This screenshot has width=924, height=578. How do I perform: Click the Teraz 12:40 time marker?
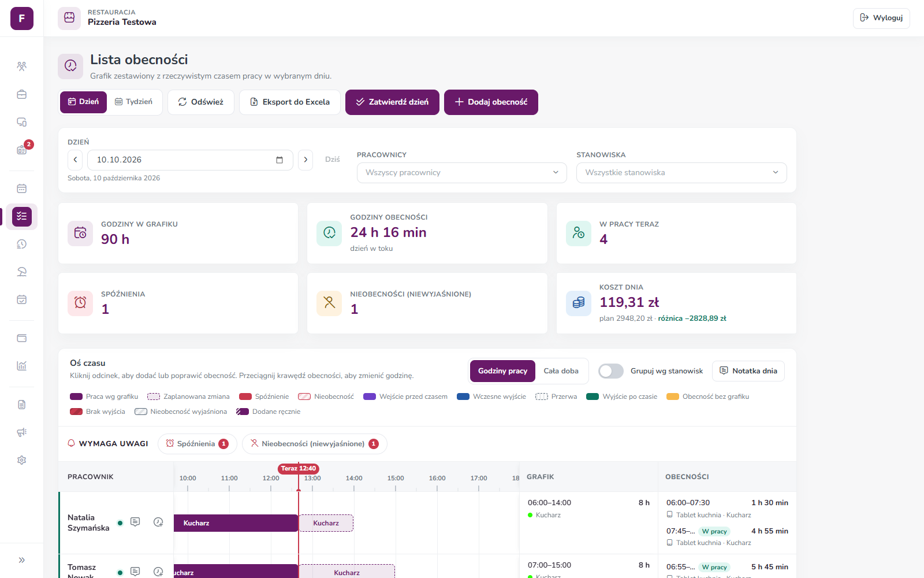[x=299, y=469]
